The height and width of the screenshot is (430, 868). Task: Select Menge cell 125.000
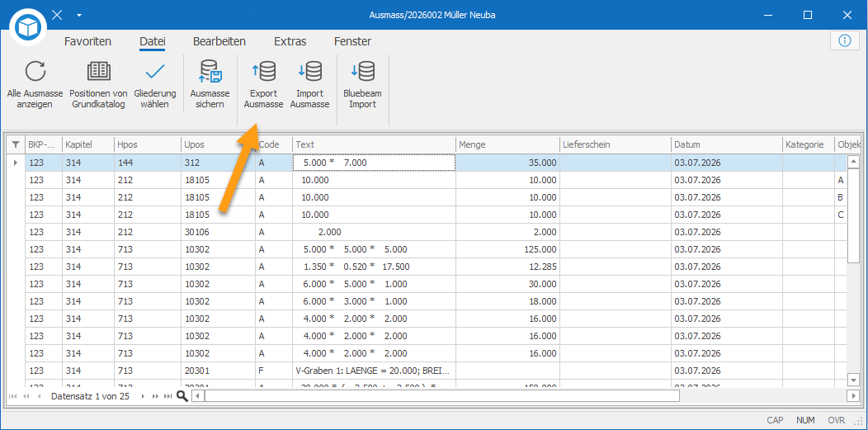point(507,249)
